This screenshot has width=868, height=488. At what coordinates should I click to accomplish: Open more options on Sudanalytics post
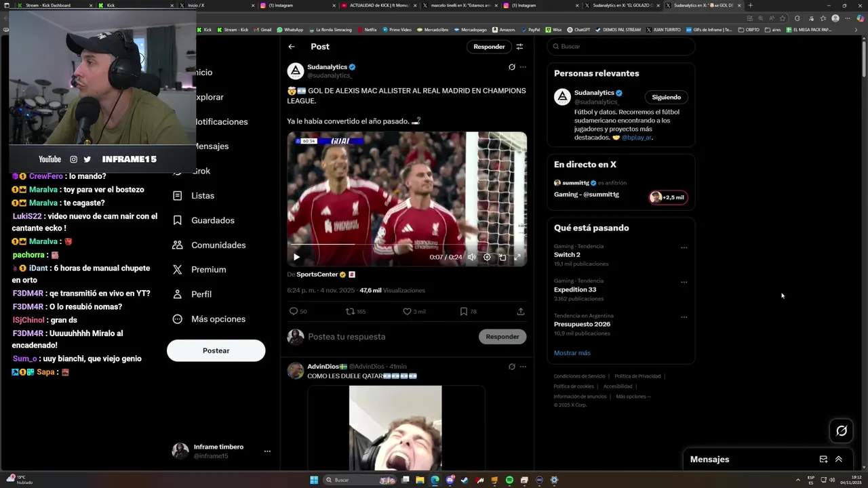coord(523,67)
